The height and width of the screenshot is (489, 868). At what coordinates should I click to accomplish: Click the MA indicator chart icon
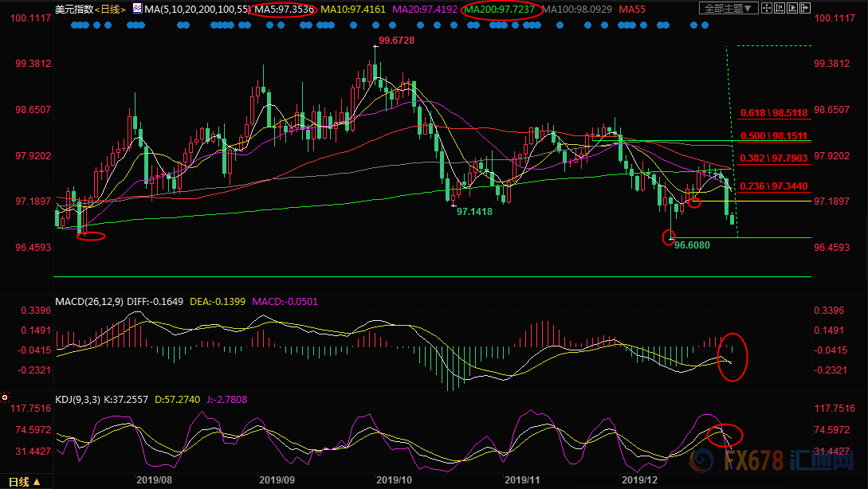click(137, 10)
